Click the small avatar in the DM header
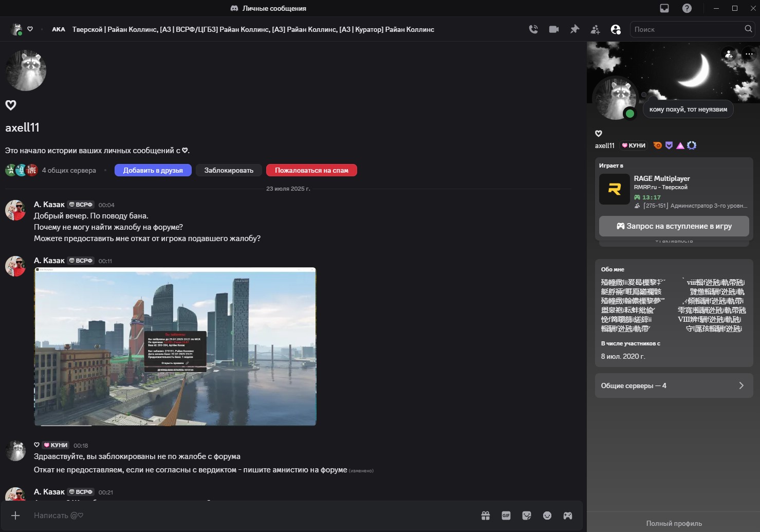Viewport: 760px width, 532px height. click(16, 29)
